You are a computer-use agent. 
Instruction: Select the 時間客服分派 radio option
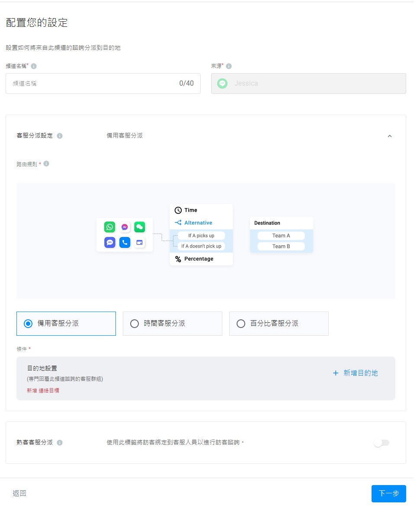[x=173, y=323]
